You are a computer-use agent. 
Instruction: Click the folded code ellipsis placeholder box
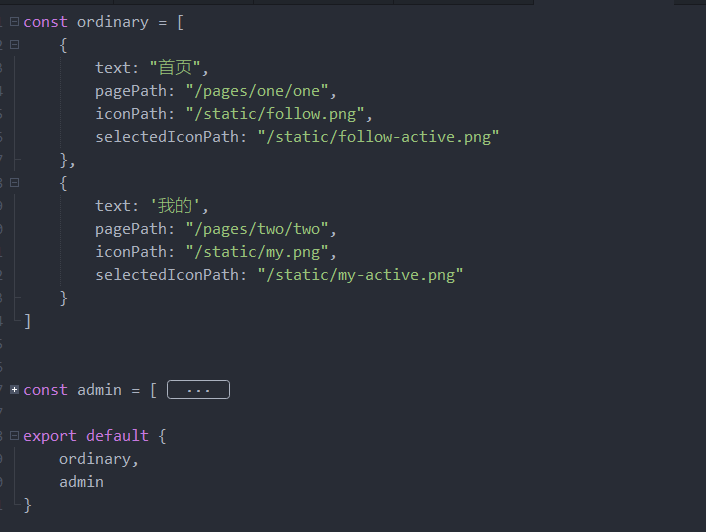(x=198, y=390)
